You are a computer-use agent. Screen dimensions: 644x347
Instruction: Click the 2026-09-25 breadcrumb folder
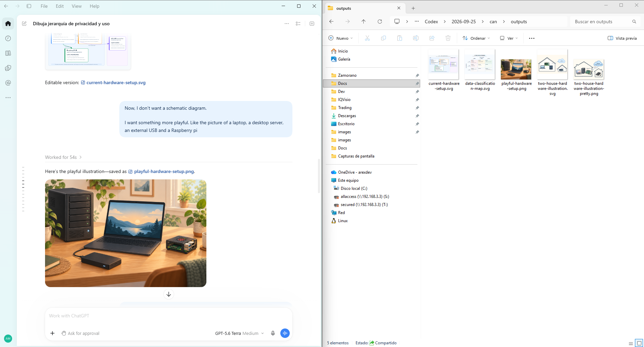pos(464,22)
